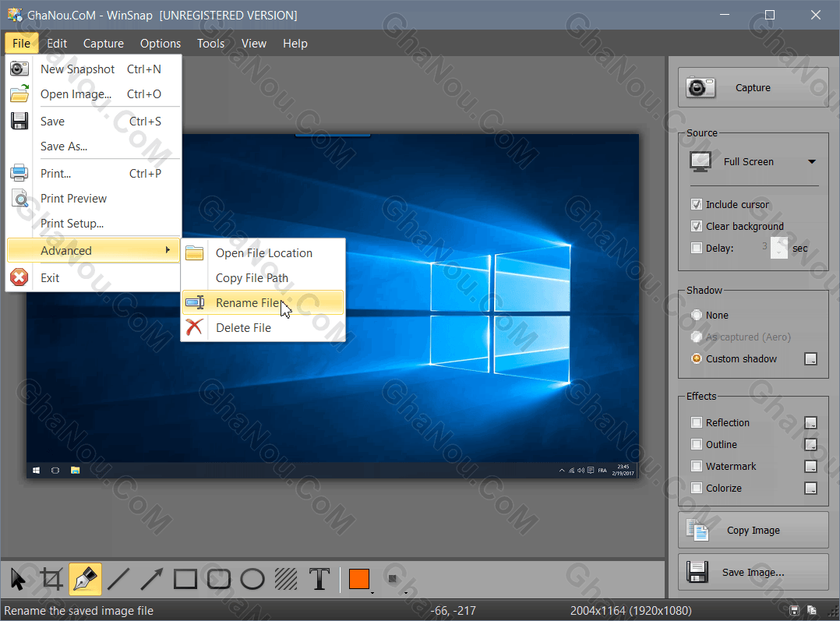
Task: Open Watermark effect settings box
Action: click(x=810, y=467)
